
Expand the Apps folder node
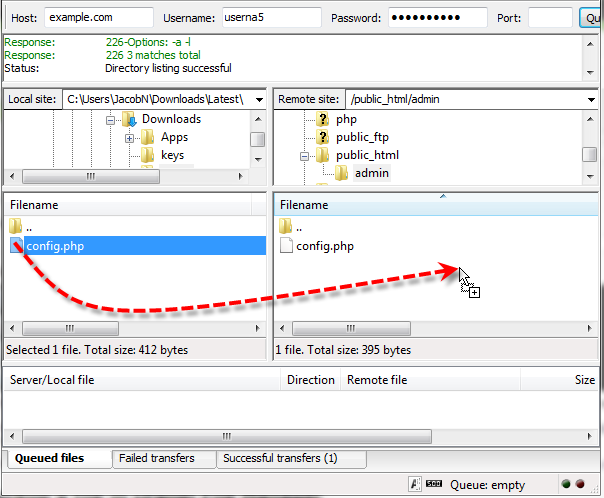129,138
